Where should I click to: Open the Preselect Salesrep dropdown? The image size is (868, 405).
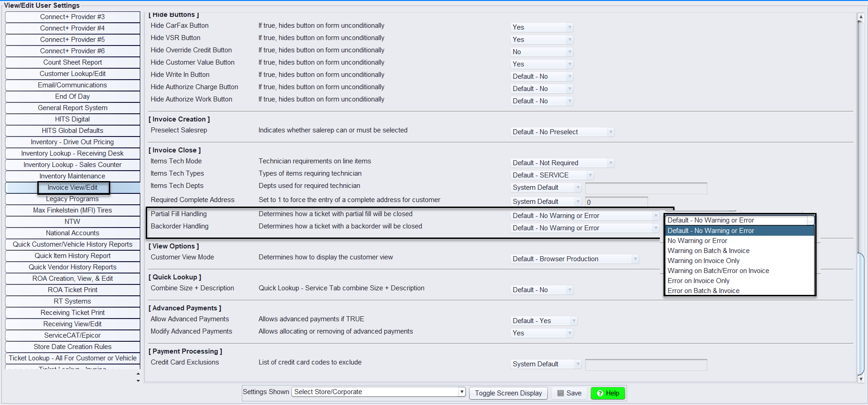point(562,132)
